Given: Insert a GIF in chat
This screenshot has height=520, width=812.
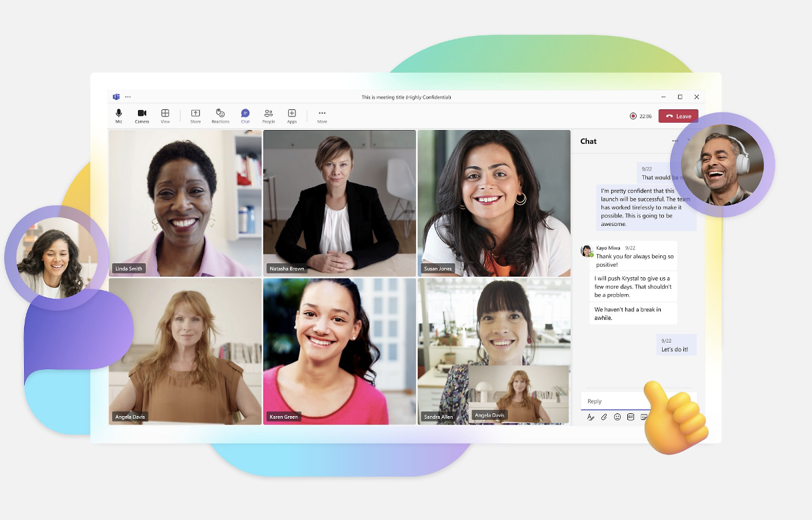Looking at the screenshot, I should (x=631, y=417).
